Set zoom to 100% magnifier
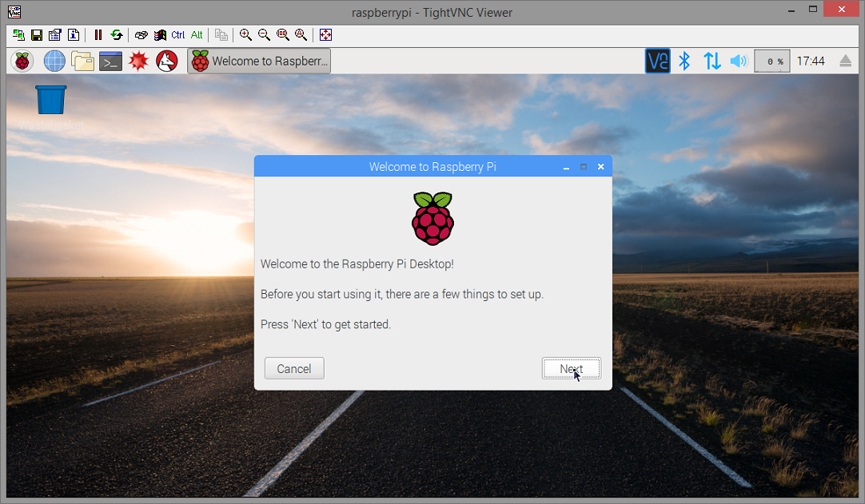Viewport: 865px width, 504px height. pyautogui.click(x=283, y=35)
